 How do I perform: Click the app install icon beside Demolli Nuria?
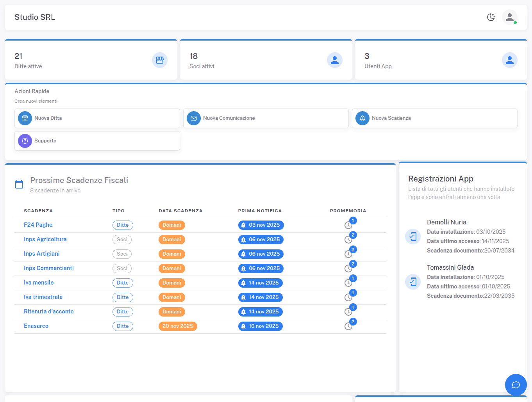click(413, 237)
